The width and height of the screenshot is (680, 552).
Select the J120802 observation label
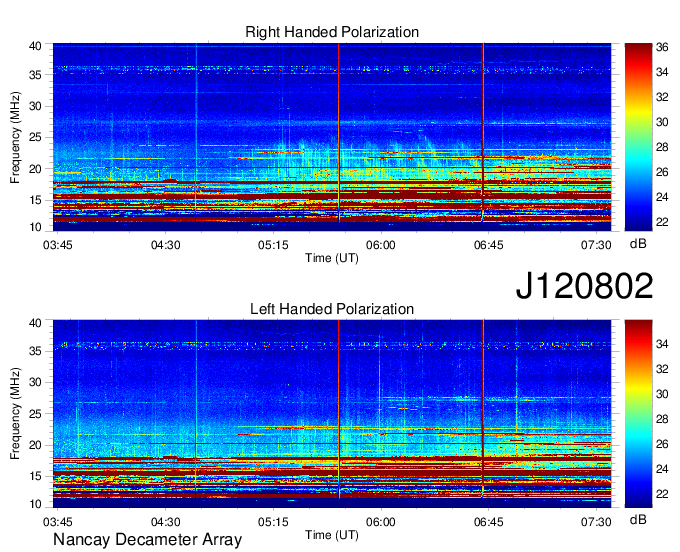coord(584,286)
